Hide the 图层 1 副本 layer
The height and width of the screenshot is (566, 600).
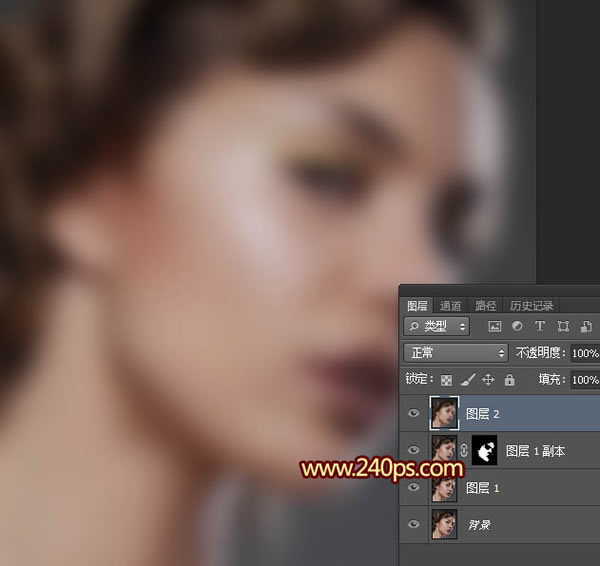click(413, 450)
